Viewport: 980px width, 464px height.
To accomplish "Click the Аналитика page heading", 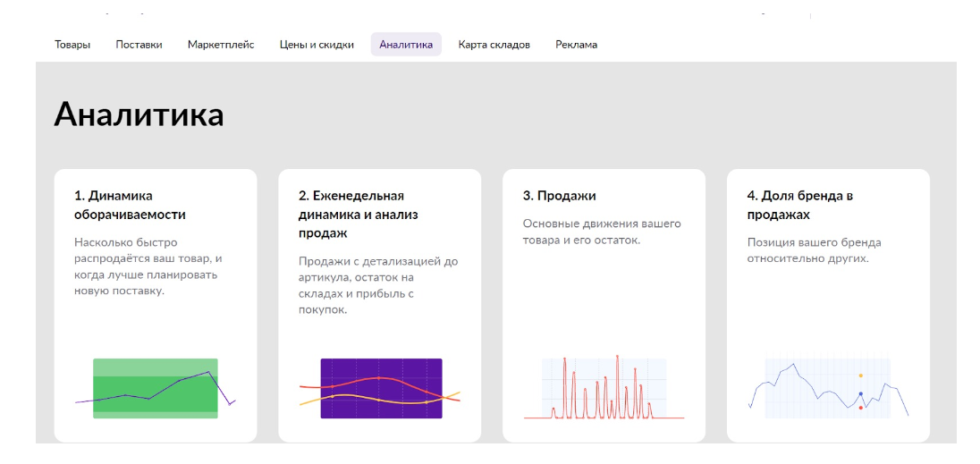I will [x=139, y=114].
